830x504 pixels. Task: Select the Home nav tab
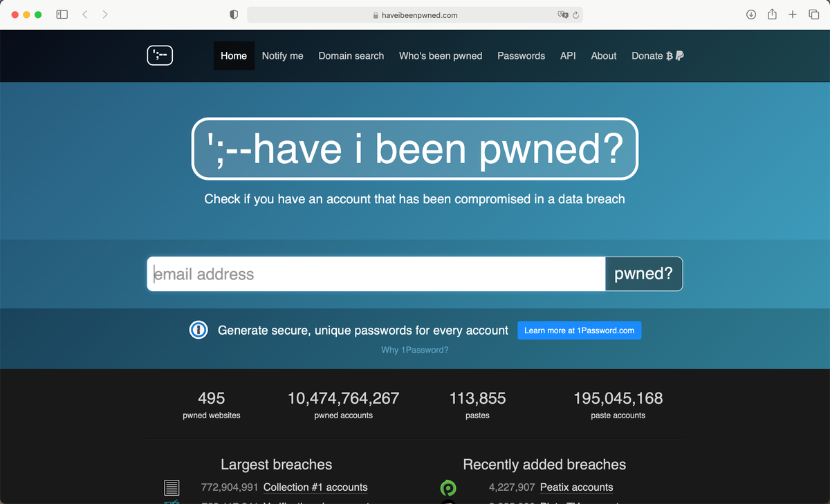pos(234,56)
